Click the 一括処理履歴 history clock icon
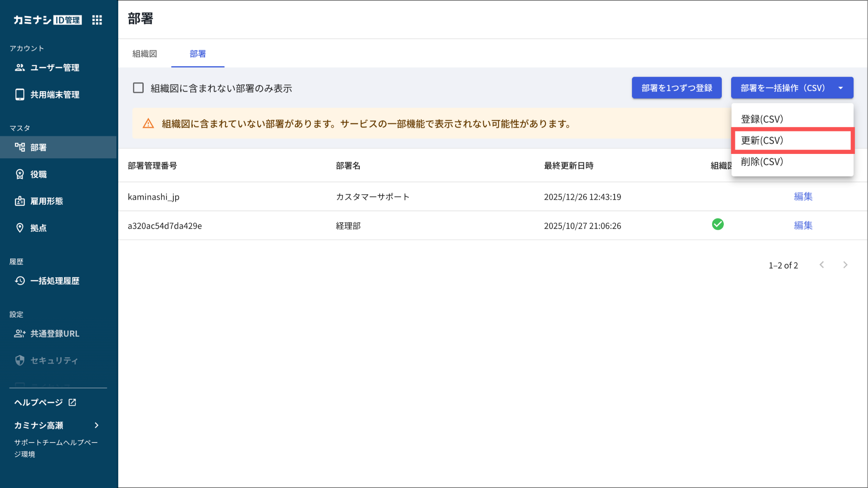The width and height of the screenshot is (868, 488). pos(19,281)
